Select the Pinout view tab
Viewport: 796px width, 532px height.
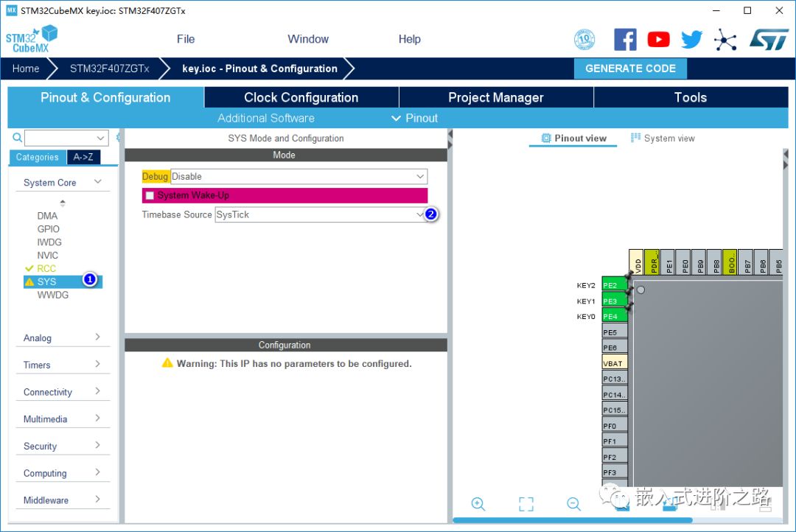(x=573, y=138)
